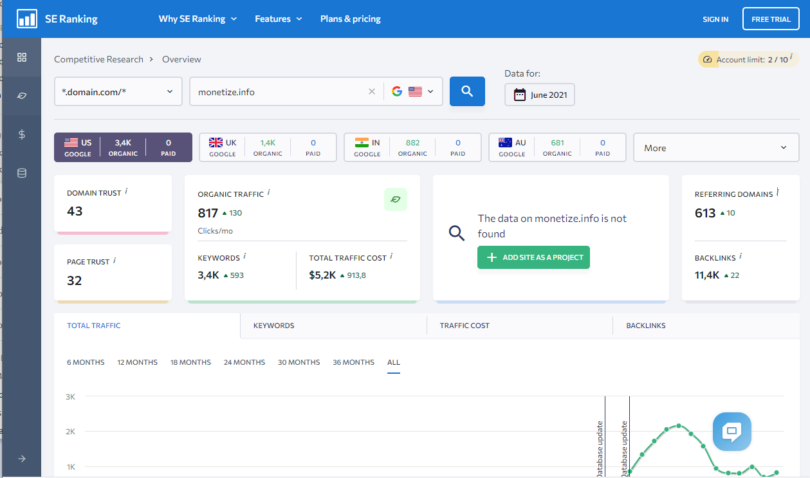Open Plans & pricing page
This screenshot has height=478, width=810.
coord(350,19)
